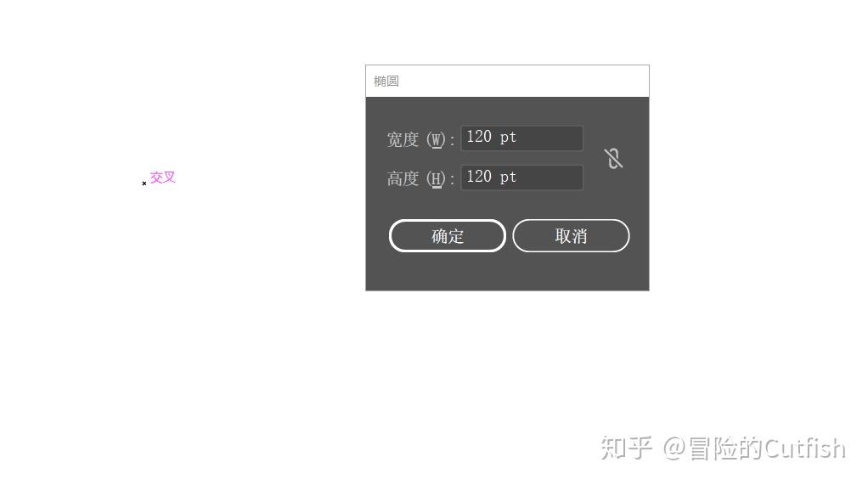
Task: Click the empty white area right of 椭圆
Action: 523,82
